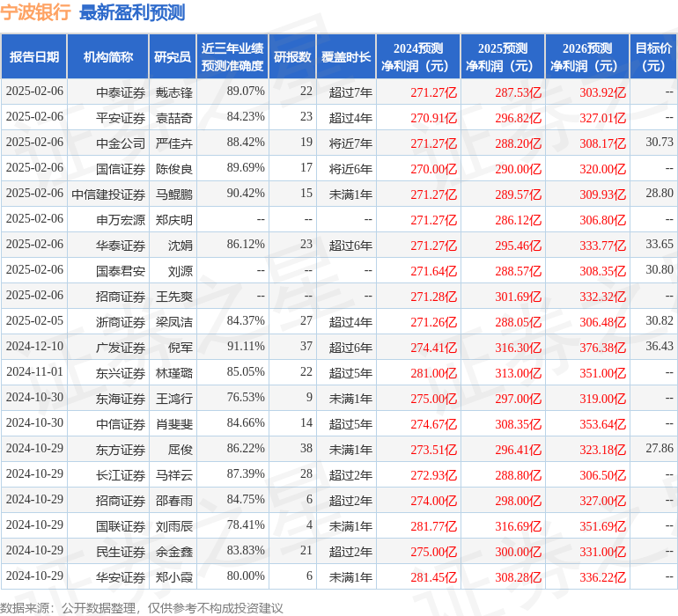
Task: Select the 2025预测净利润 column header
Action: point(503,56)
